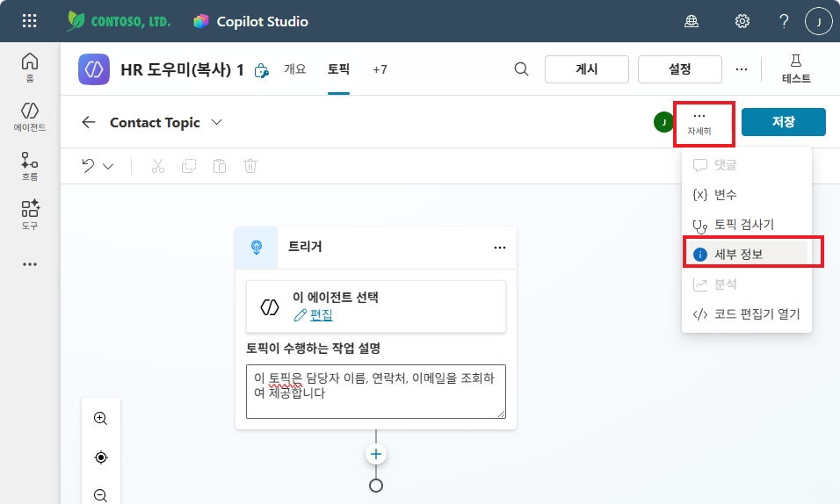Click the agent protection status icon
Screen dimensions: 840x504
[262, 71]
